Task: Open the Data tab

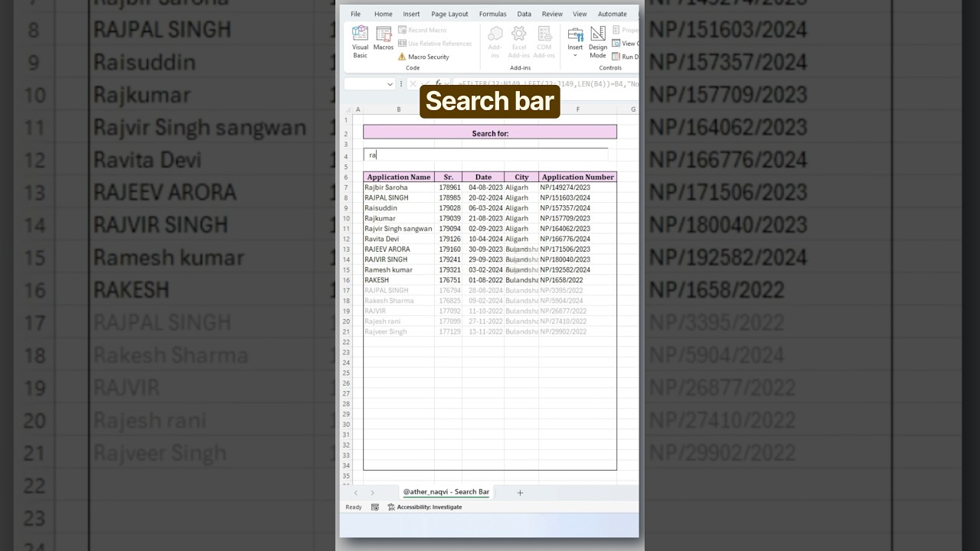Action: [x=524, y=14]
